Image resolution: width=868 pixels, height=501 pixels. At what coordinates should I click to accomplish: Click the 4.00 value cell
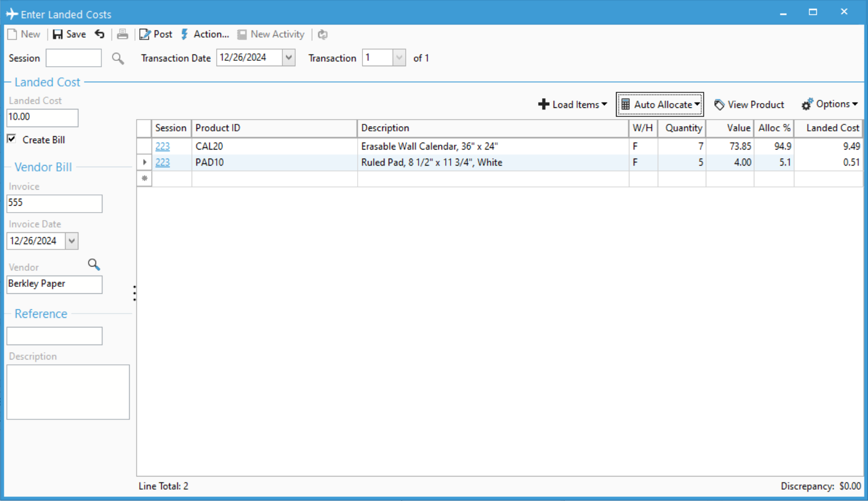[x=730, y=162]
